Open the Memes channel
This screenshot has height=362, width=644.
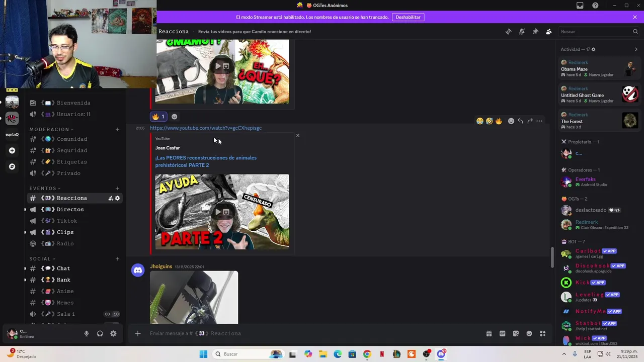[74, 303]
